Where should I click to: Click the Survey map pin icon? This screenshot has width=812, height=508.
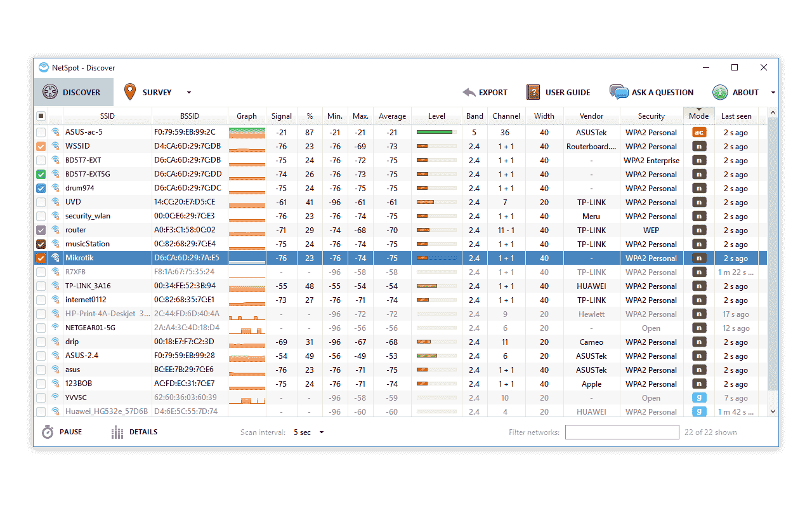point(130,92)
